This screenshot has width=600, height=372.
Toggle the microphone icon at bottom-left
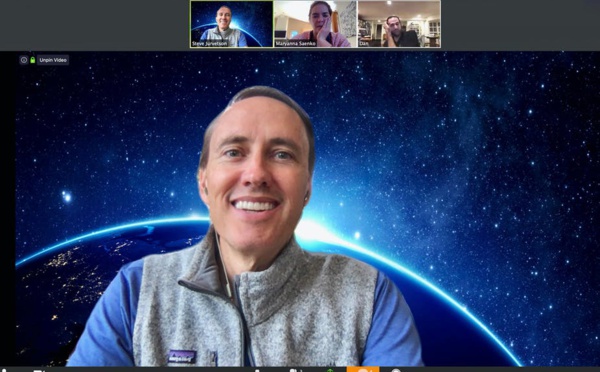(x=4, y=370)
